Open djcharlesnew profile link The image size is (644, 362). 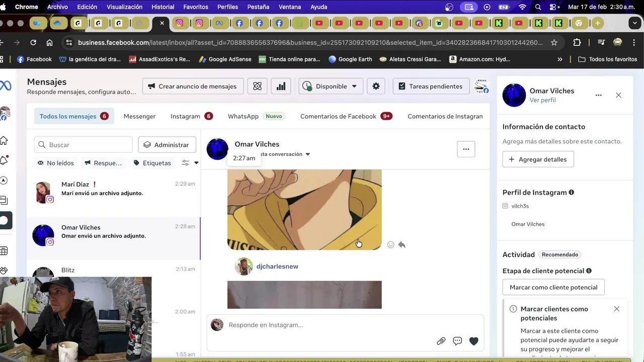coord(277,266)
